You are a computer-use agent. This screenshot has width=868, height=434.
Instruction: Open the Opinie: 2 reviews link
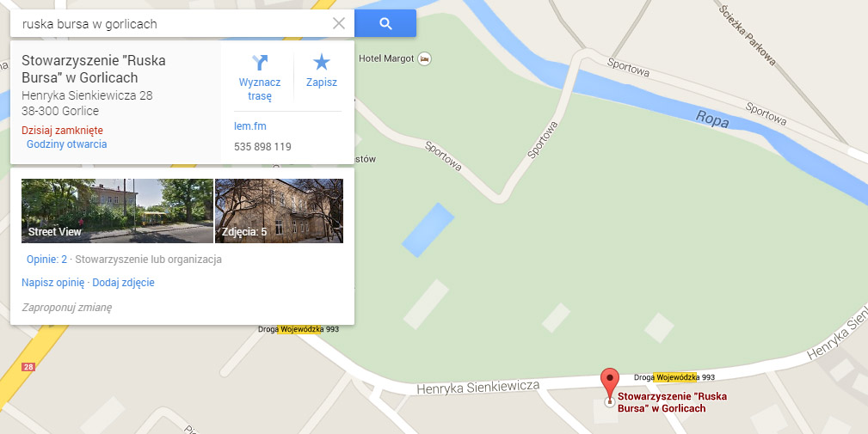coord(46,260)
